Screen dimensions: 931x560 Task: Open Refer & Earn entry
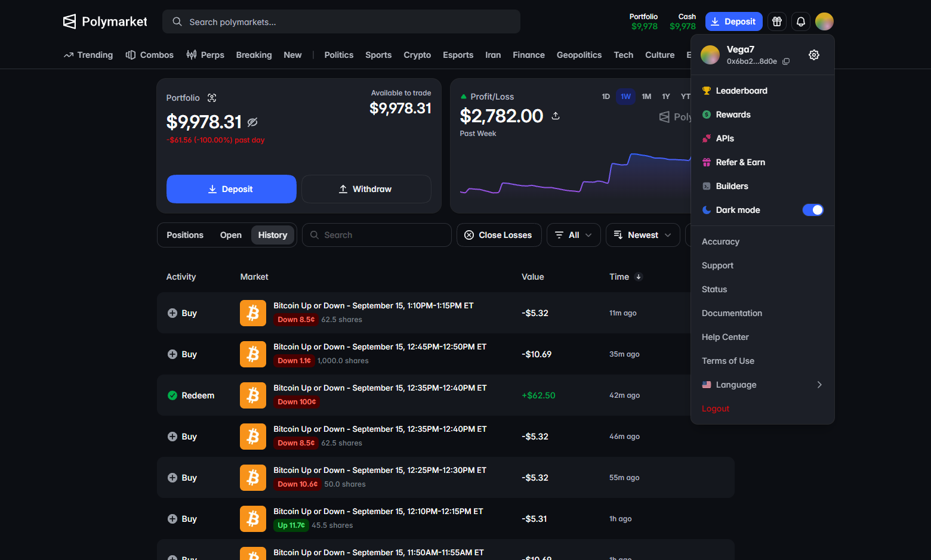pos(763,162)
